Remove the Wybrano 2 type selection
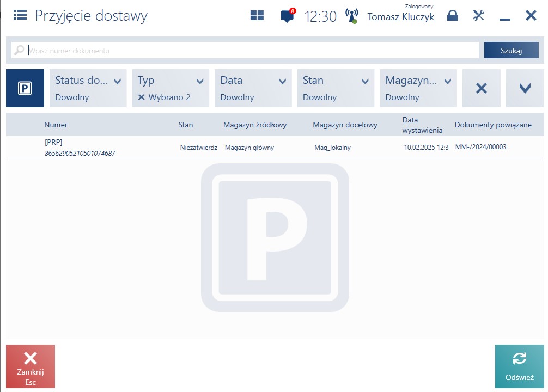Screen dimensions: 548x392 [x=141, y=97]
